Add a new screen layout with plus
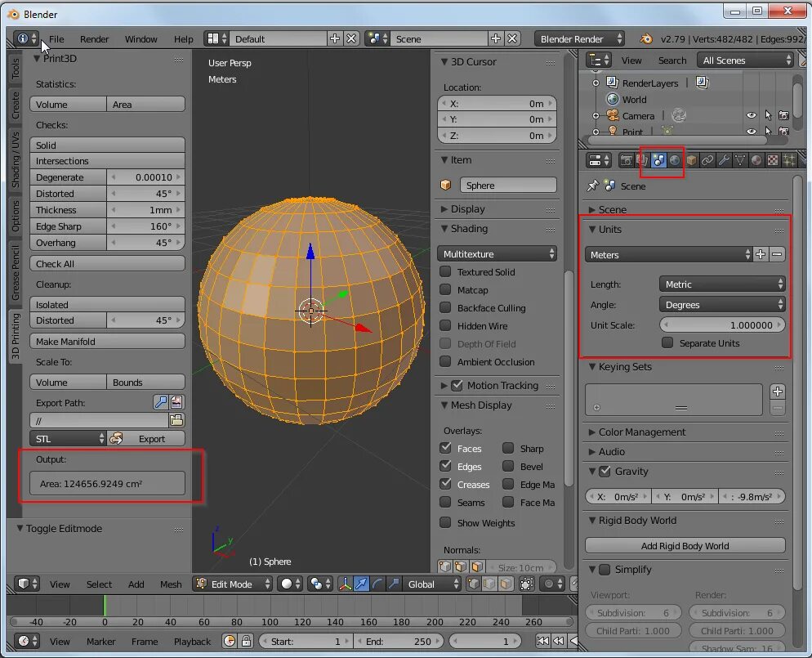This screenshot has width=812, height=658. [x=335, y=39]
